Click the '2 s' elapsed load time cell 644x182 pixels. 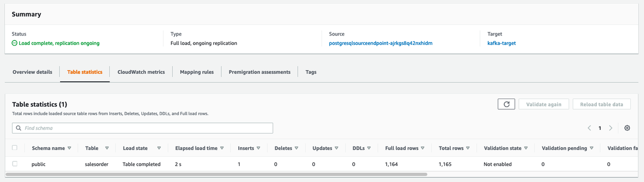pos(179,164)
